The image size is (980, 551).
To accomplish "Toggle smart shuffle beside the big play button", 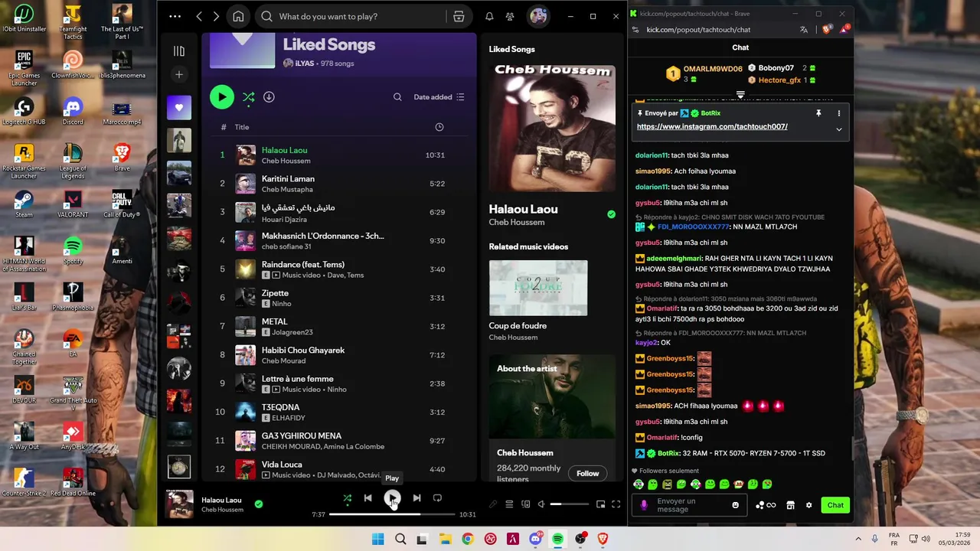I will (248, 97).
